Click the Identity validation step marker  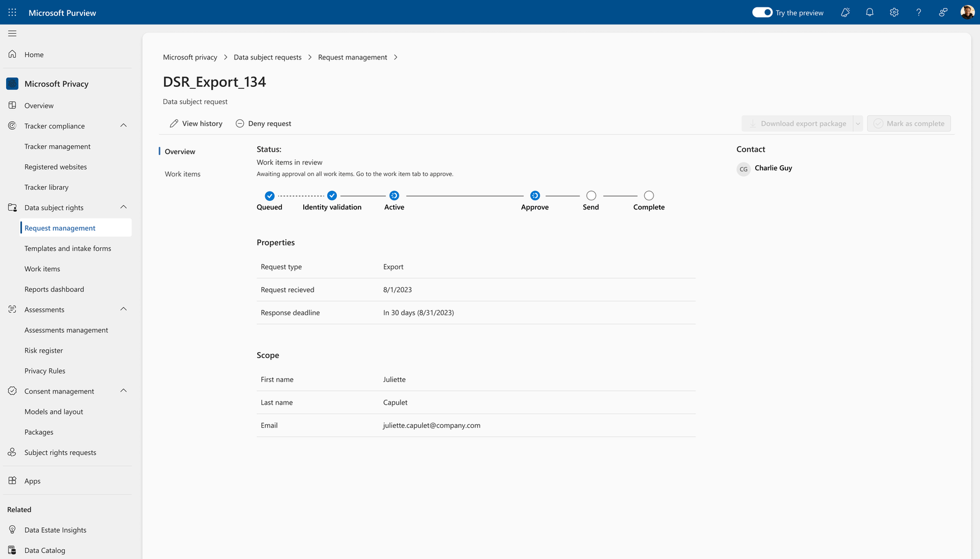332,196
